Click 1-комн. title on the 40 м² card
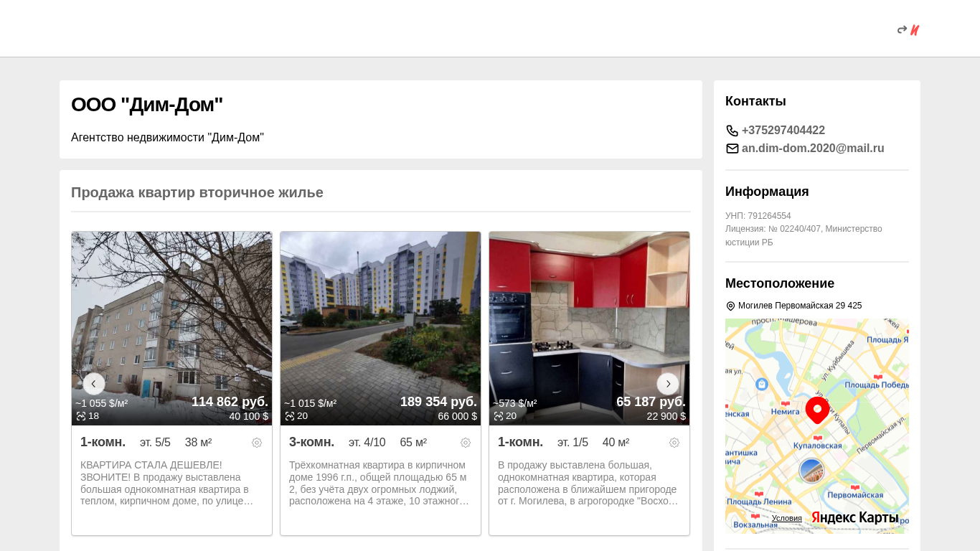 tap(521, 442)
